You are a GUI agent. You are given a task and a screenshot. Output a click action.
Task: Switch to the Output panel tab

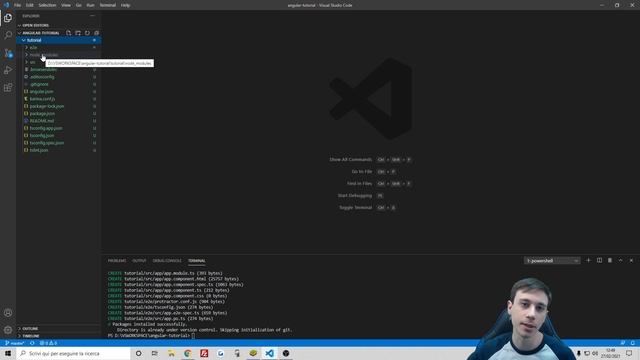click(139, 261)
